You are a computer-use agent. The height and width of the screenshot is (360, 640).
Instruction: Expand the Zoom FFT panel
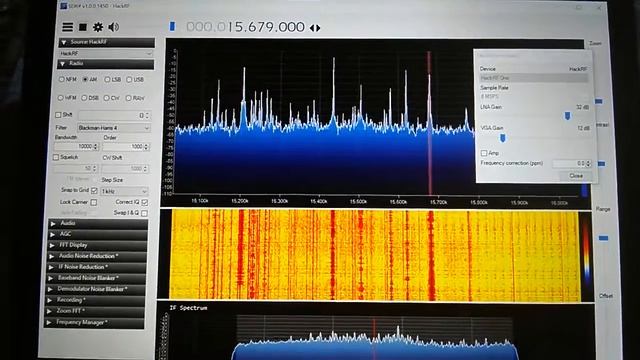95,311
